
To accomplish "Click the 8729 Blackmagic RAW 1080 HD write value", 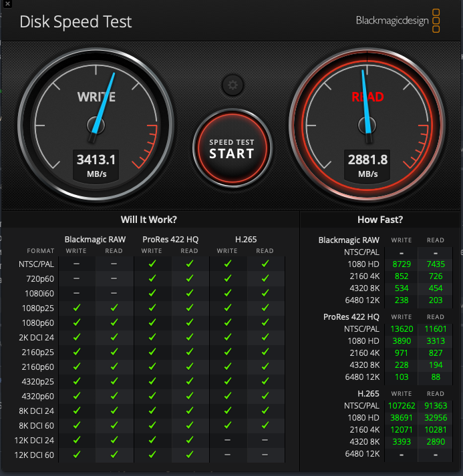I will tap(402, 264).
